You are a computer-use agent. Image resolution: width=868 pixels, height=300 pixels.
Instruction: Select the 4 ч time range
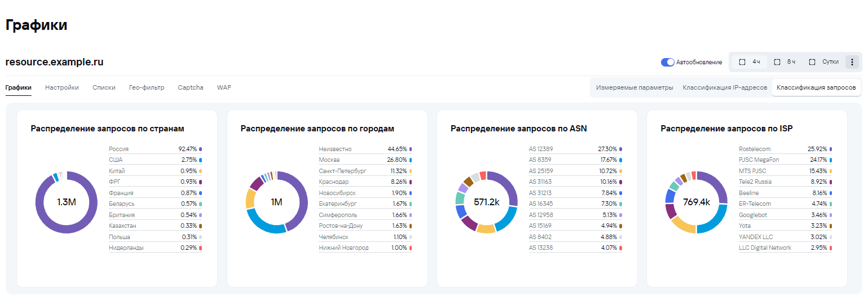click(750, 62)
